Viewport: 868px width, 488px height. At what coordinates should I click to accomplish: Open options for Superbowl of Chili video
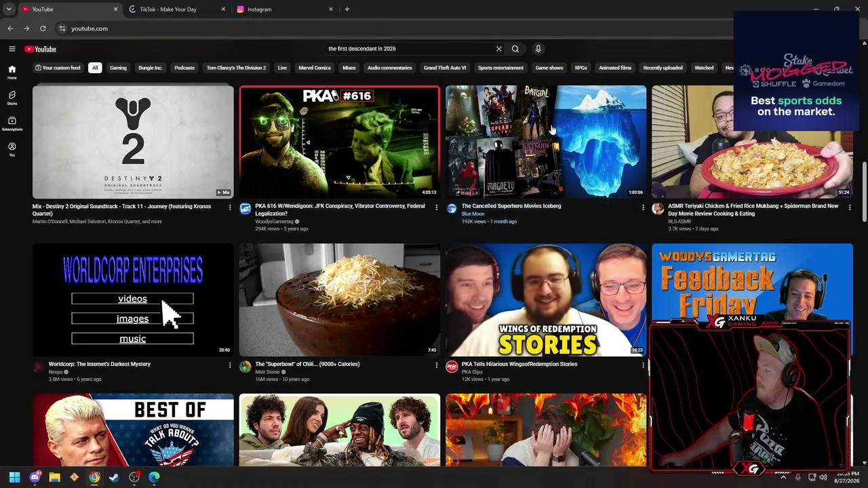[437, 365]
